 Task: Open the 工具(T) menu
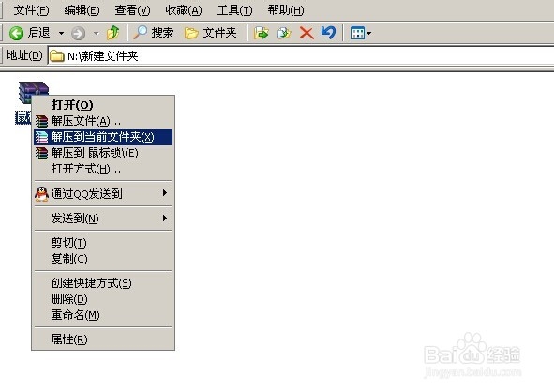click(x=235, y=10)
